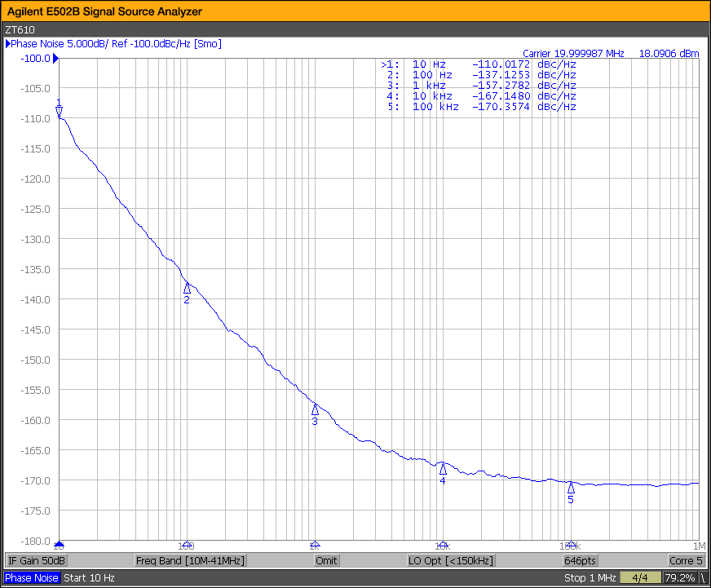The height and width of the screenshot is (588, 711).
Task: Click the Phase Noise 5.000dB/ Ref trace label
Action: tap(116, 43)
